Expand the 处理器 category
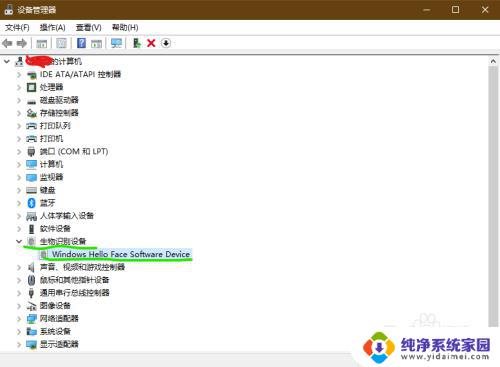Image resolution: width=500 pixels, height=367 pixels. (x=19, y=87)
